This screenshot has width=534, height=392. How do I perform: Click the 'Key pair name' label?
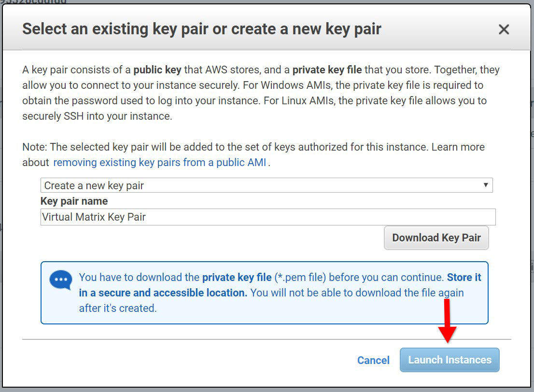(x=74, y=201)
